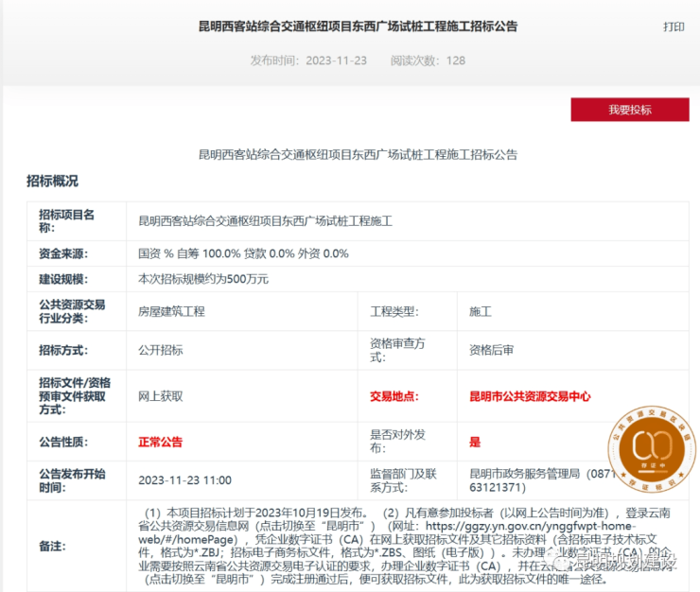700x592 pixels.
Task: Click the red 正常公告 text
Action: point(161,442)
